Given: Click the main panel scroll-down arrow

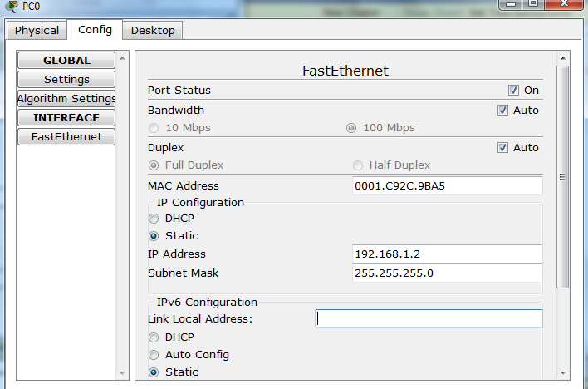Looking at the screenshot, I should click(x=563, y=372).
